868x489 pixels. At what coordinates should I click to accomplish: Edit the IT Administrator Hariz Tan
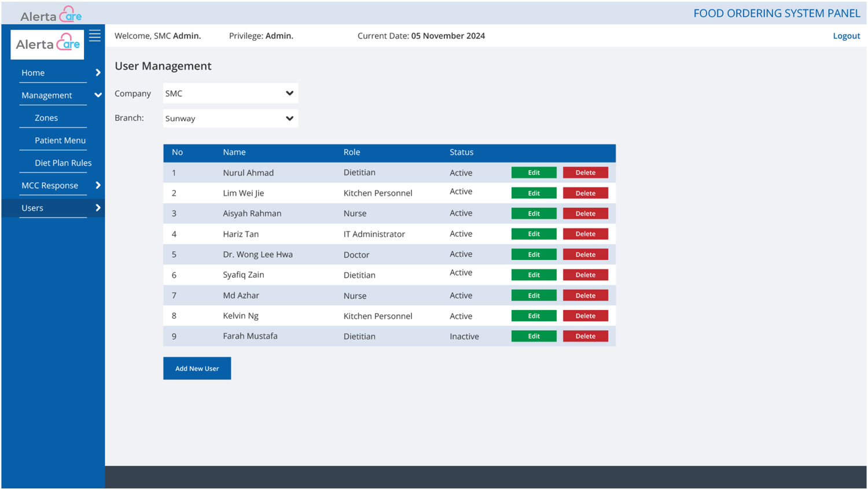point(534,234)
